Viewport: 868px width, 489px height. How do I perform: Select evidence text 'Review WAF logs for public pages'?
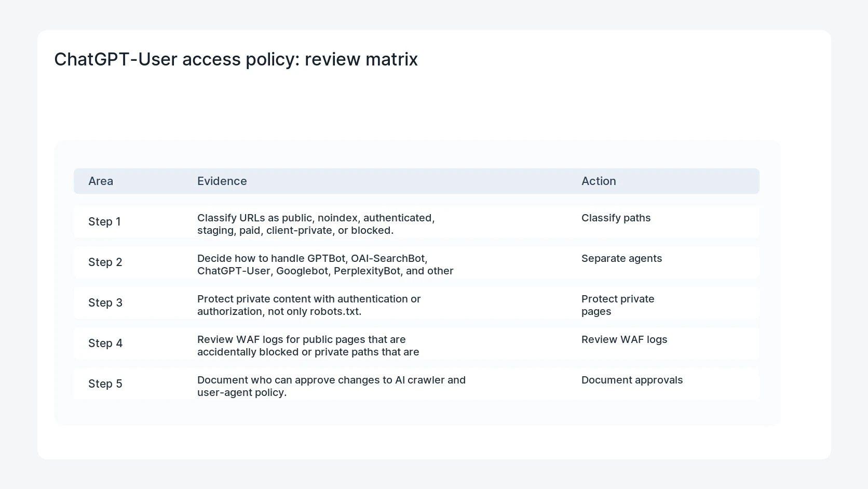point(281,339)
